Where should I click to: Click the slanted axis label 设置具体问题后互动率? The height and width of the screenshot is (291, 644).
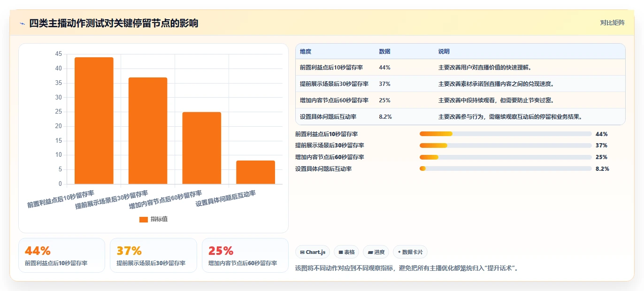[226, 199]
